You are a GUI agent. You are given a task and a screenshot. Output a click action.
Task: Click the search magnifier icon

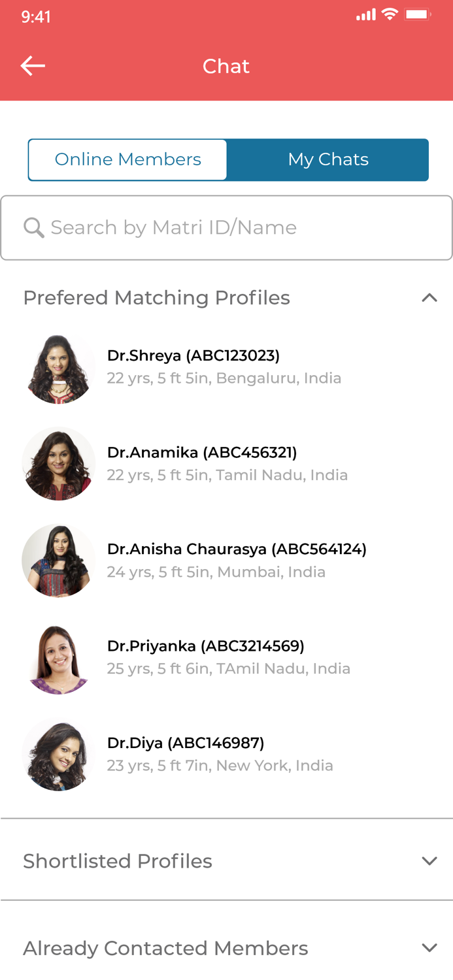coord(33,227)
